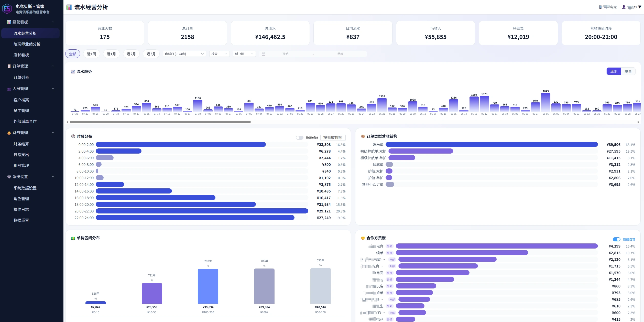The height and width of the screenshot is (322, 644).
Task: Select the 近3月 time range filter
Action: pyautogui.click(x=151, y=54)
